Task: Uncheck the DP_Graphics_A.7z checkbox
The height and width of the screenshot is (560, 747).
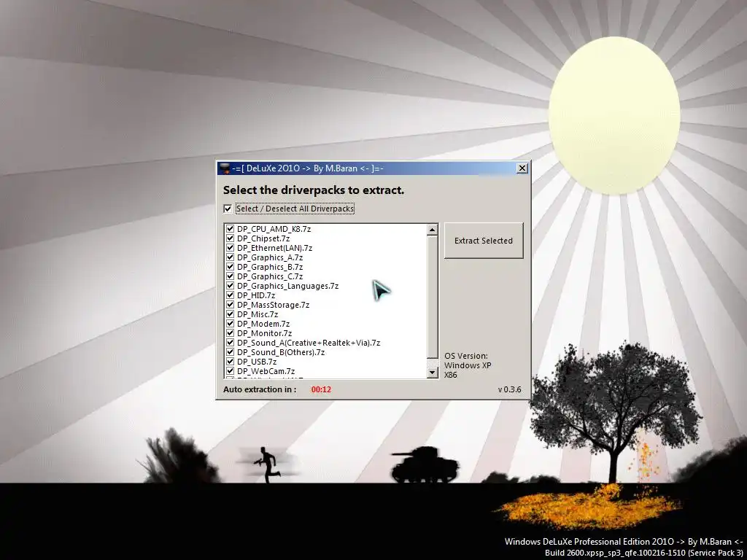Action: tap(230, 257)
